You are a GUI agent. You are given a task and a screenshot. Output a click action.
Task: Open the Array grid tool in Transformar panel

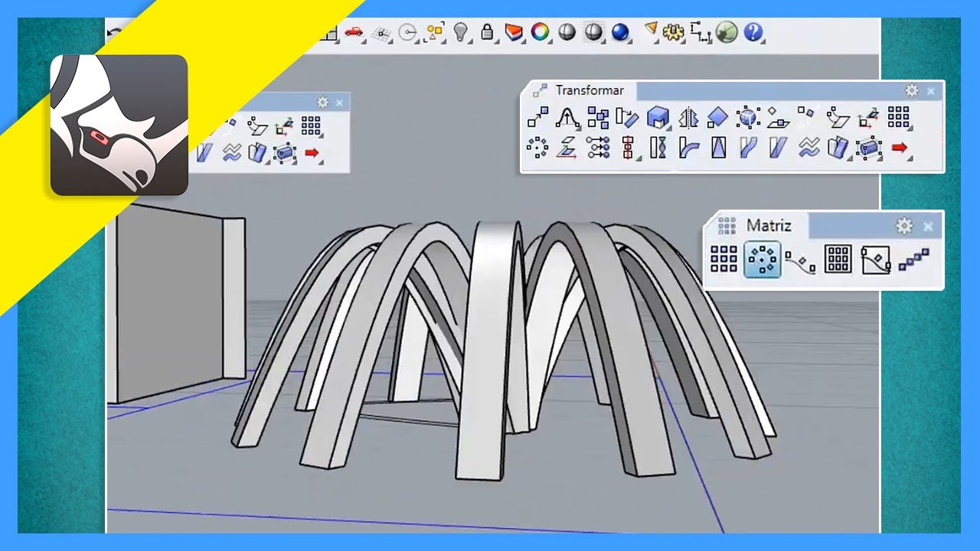pyautogui.click(x=898, y=117)
